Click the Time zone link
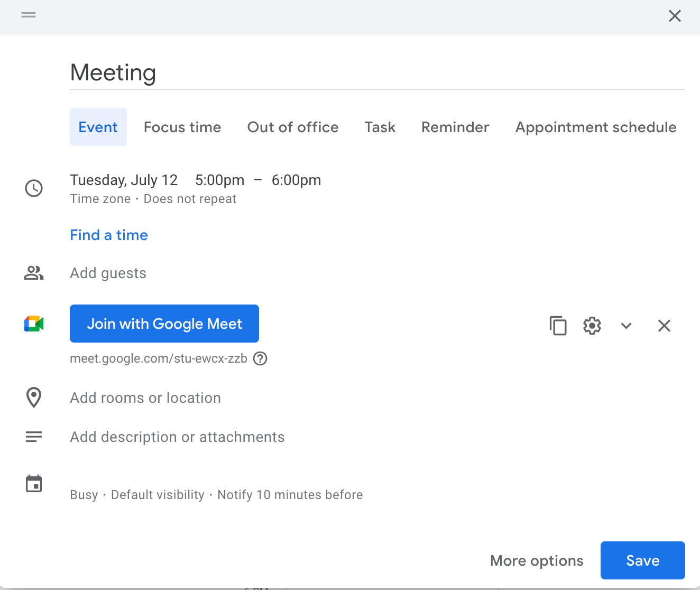The height and width of the screenshot is (590, 700). tap(100, 199)
